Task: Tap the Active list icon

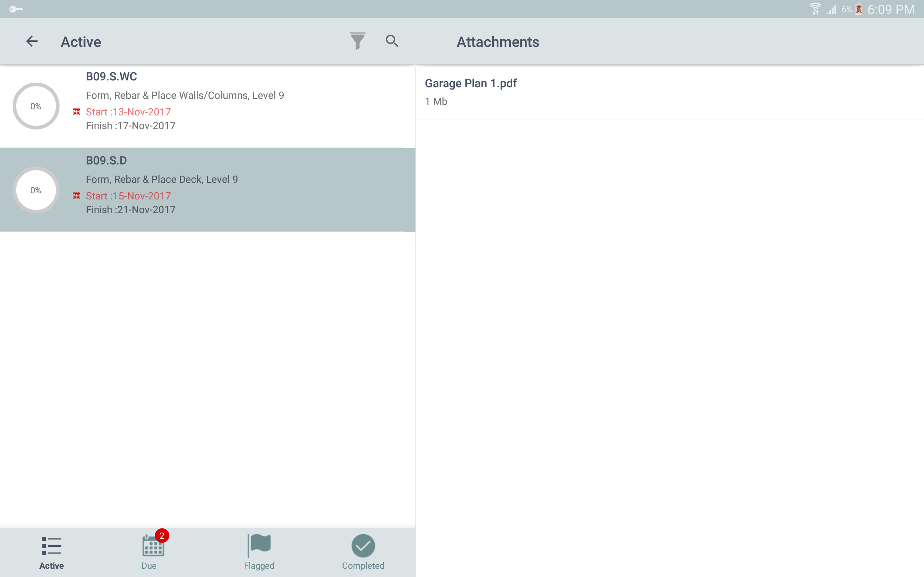Action: click(52, 546)
